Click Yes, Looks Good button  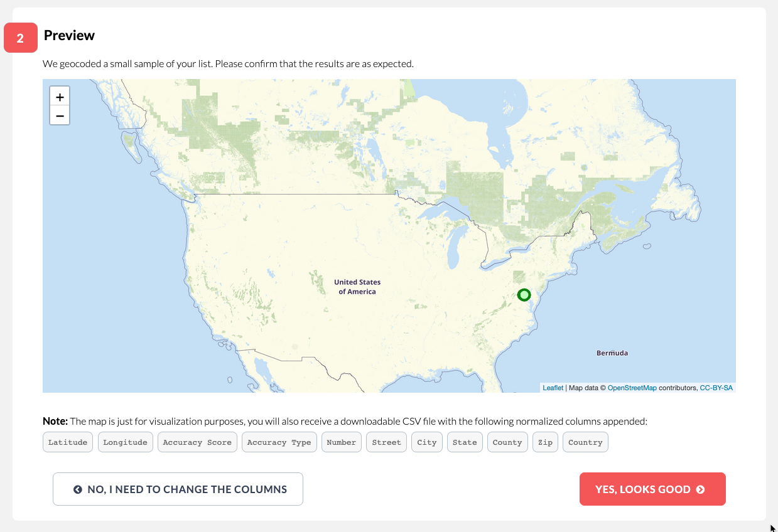click(x=652, y=489)
